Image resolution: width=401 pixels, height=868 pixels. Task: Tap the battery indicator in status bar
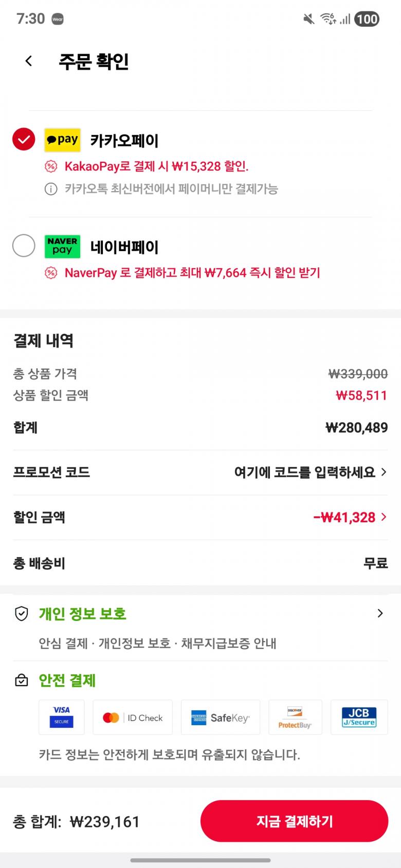pos(367,19)
